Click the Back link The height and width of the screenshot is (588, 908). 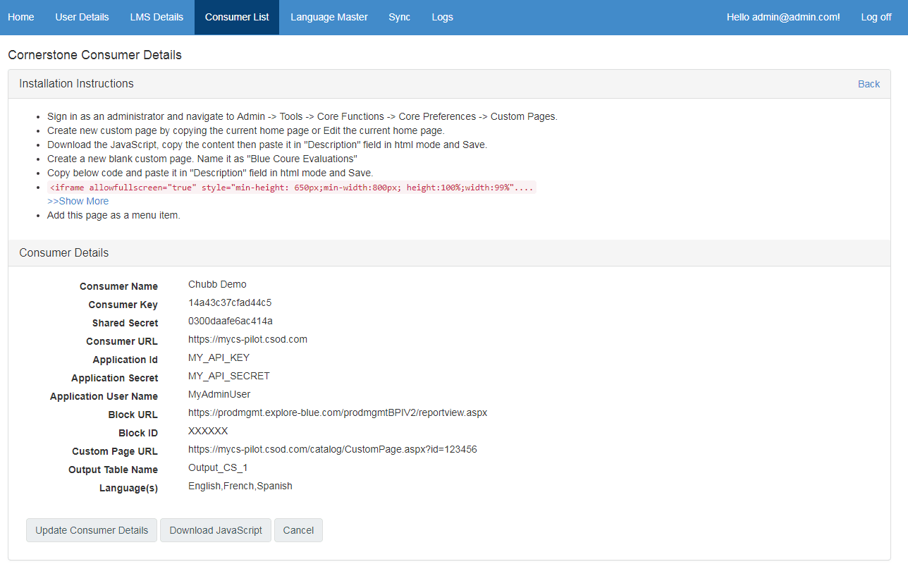point(869,84)
